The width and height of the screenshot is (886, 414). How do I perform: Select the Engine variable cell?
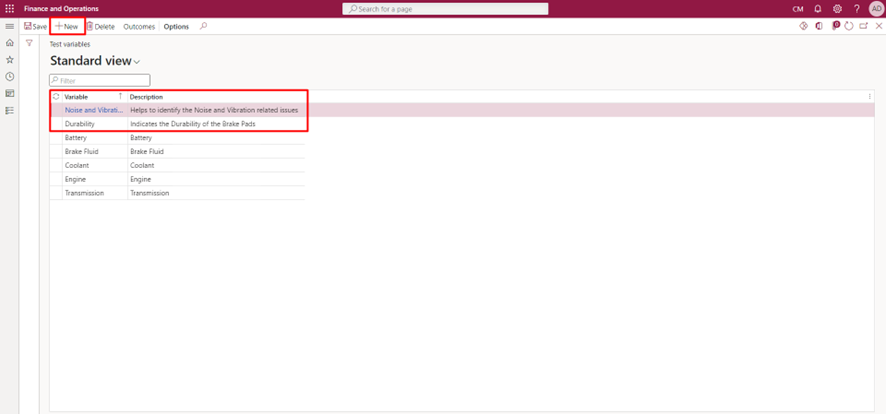point(95,179)
